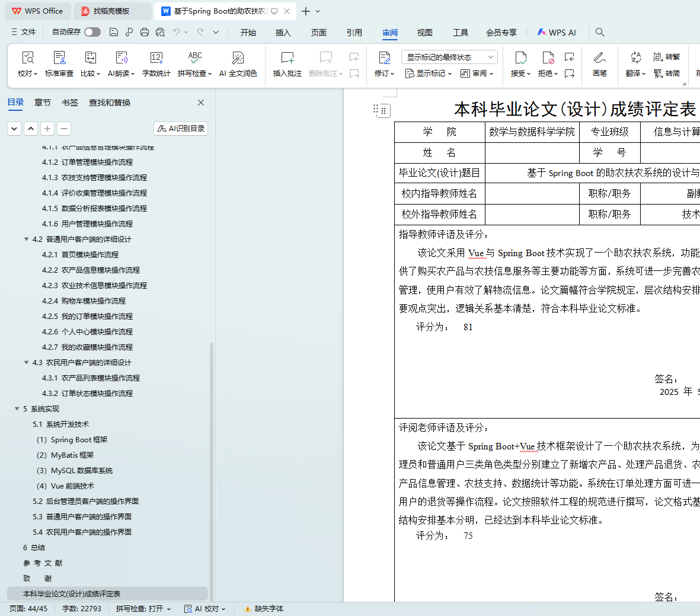Switch to the 章节 panel tab

(43, 103)
